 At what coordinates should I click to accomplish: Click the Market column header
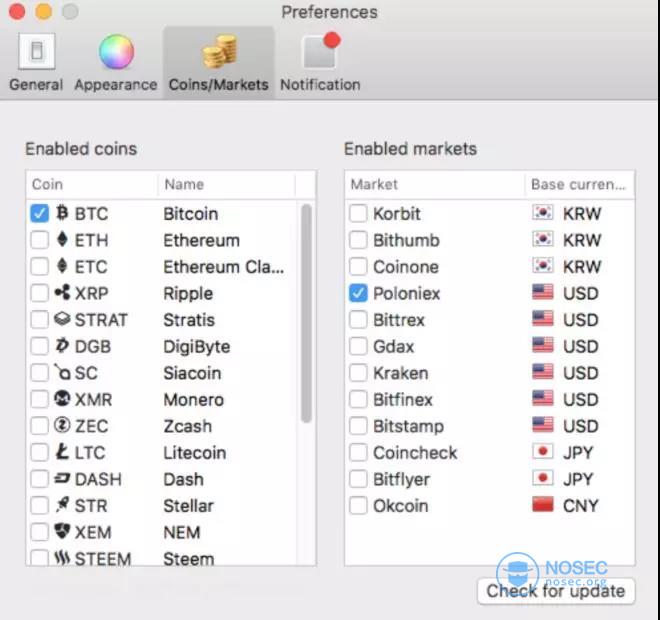tap(435, 184)
